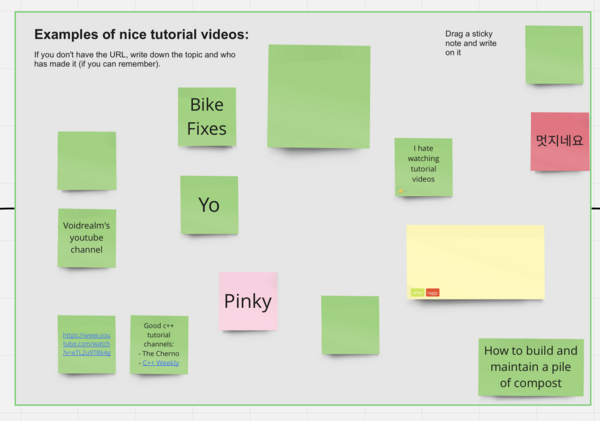The image size is (600, 421).
Task: Select the red Korean-text sticky note
Action: coord(559,141)
